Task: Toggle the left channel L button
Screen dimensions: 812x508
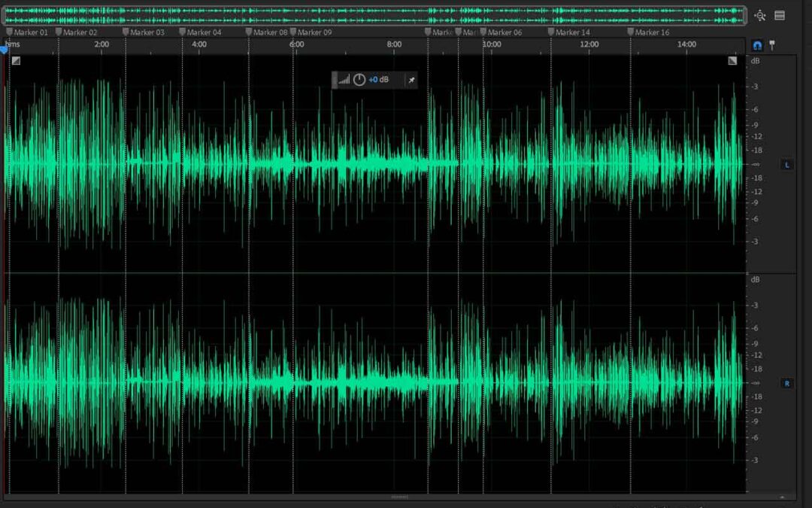Action: click(787, 165)
